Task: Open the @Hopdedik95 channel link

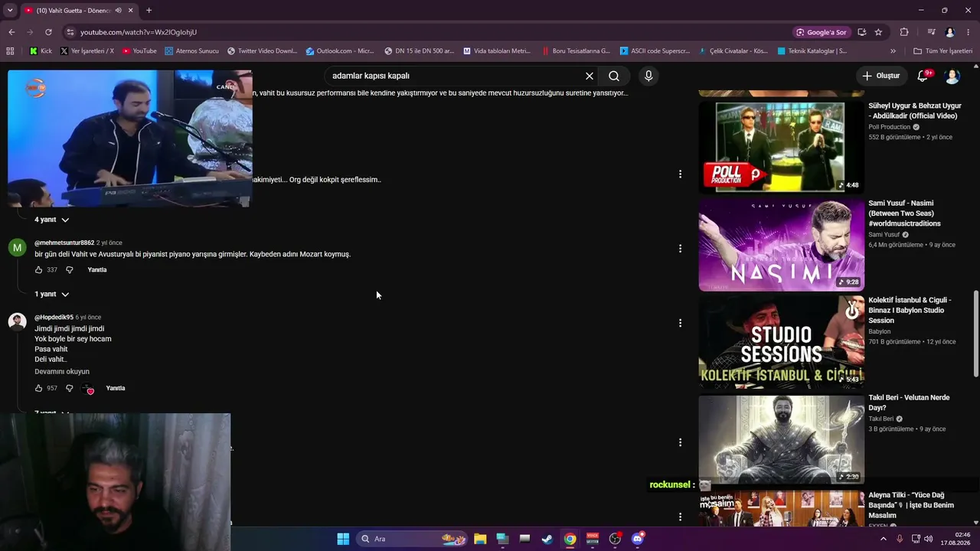Action: [54, 317]
